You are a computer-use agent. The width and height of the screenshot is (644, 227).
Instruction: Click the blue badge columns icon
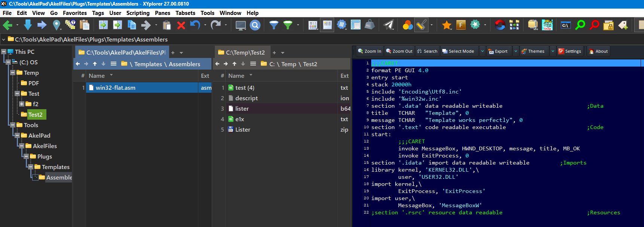[342, 25]
